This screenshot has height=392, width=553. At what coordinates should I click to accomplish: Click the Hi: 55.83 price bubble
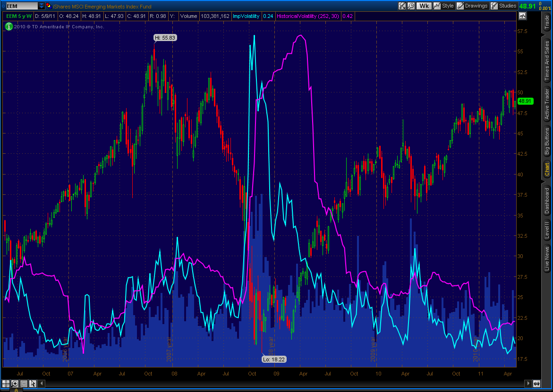[165, 38]
